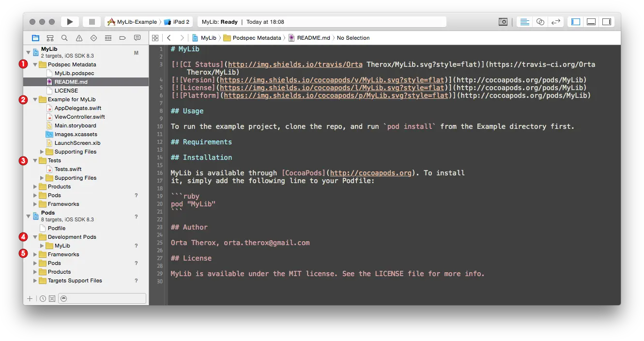Viewport: 644px width, 341px height.
Task: Expand the Products folder under MyLib
Action: tap(35, 186)
